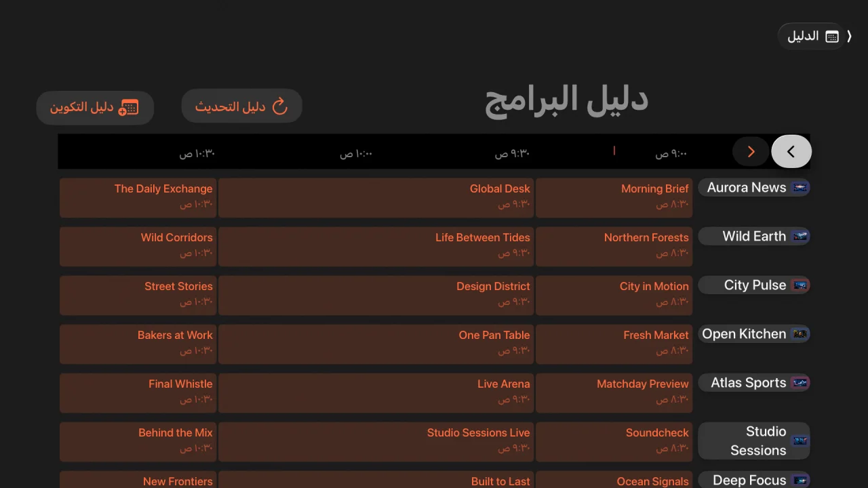Click the back chevron next to الدليل
The image size is (868, 488).
(849, 37)
